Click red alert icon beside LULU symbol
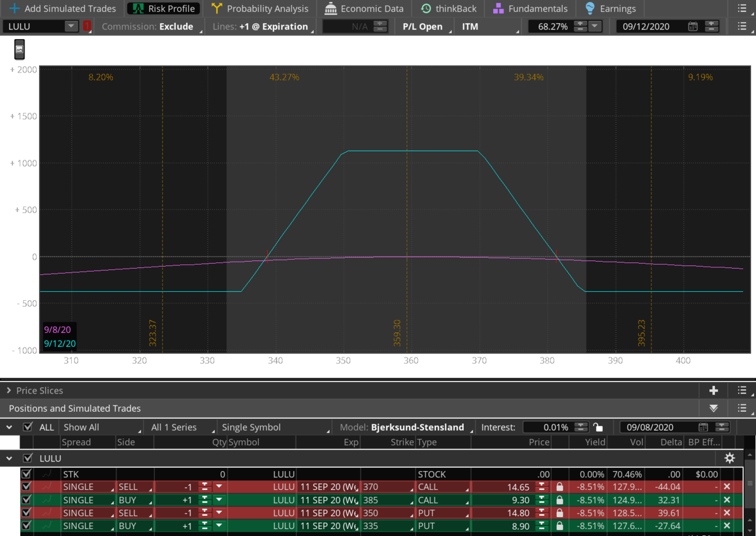Viewport: 756px width, 536px height. point(87,26)
